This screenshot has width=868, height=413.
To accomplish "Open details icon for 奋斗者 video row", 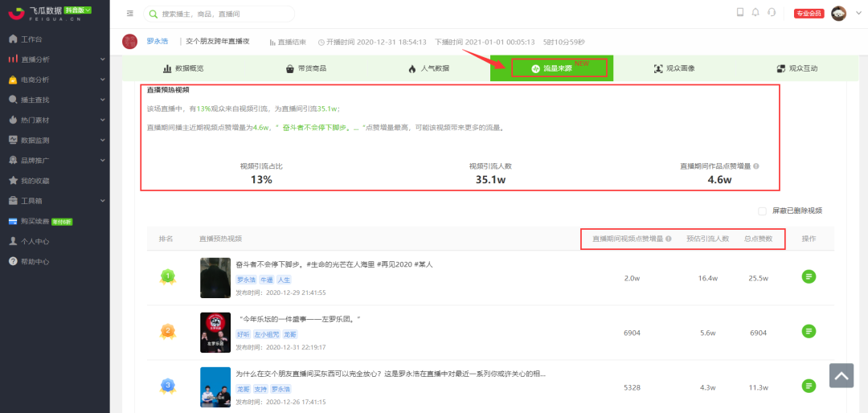I will click(x=809, y=276).
